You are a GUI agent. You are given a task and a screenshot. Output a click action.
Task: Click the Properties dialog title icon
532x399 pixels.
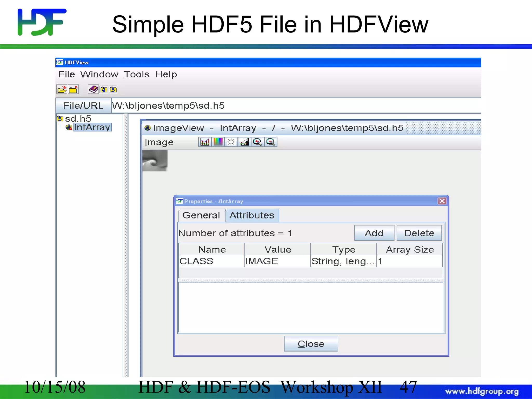click(x=179, y=201)
